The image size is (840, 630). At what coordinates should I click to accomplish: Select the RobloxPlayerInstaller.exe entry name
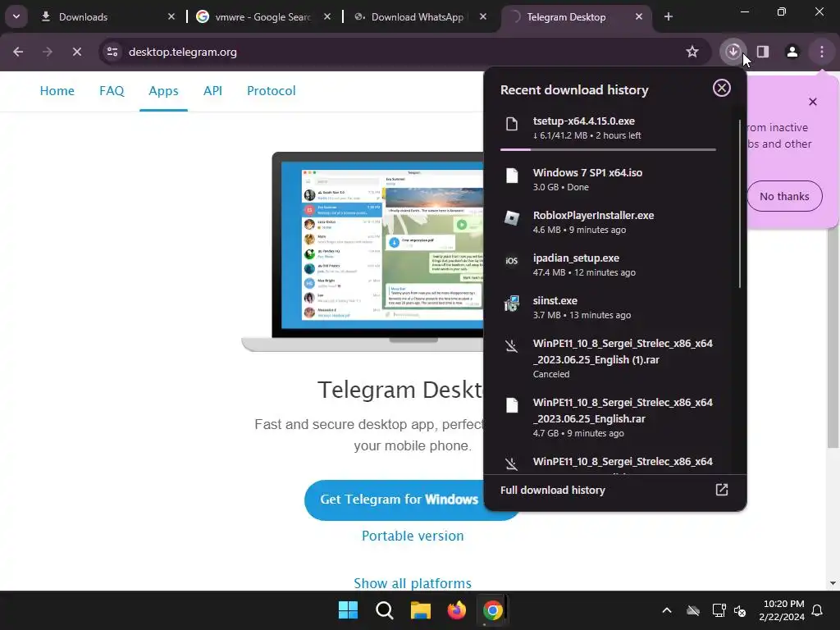click(593, 216)
